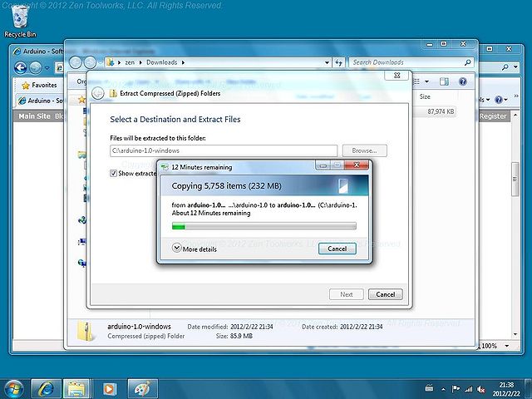The width and height of the screenshot is (532, 399).
Task: Select the Arduino tab in Internet Explorer
Action: (x=41, y=101)
